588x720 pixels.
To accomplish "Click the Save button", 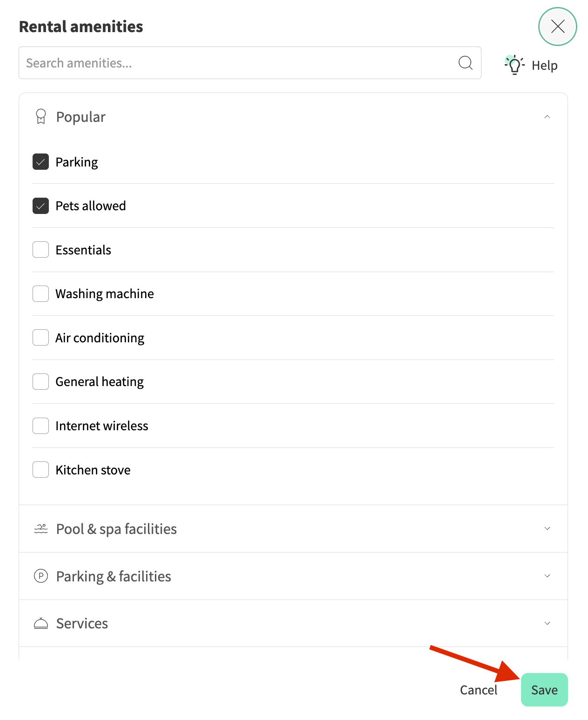I will [x=544, y=690].
